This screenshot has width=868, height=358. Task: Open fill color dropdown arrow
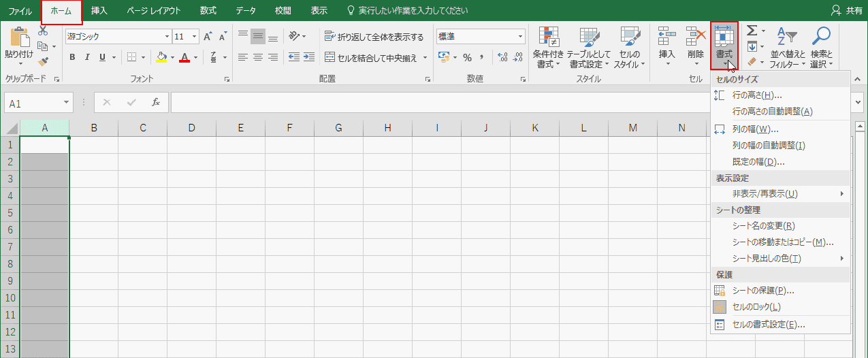172,57
